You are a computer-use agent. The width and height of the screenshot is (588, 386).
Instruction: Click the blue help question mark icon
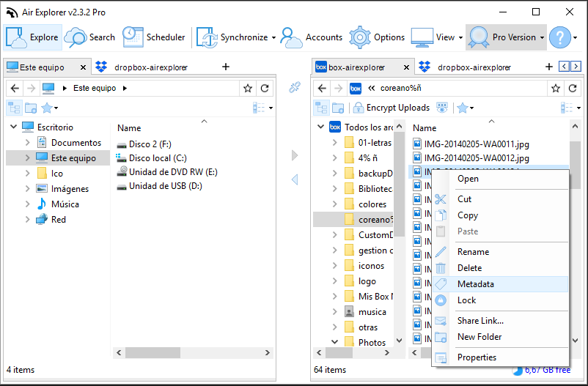point(560,37)
